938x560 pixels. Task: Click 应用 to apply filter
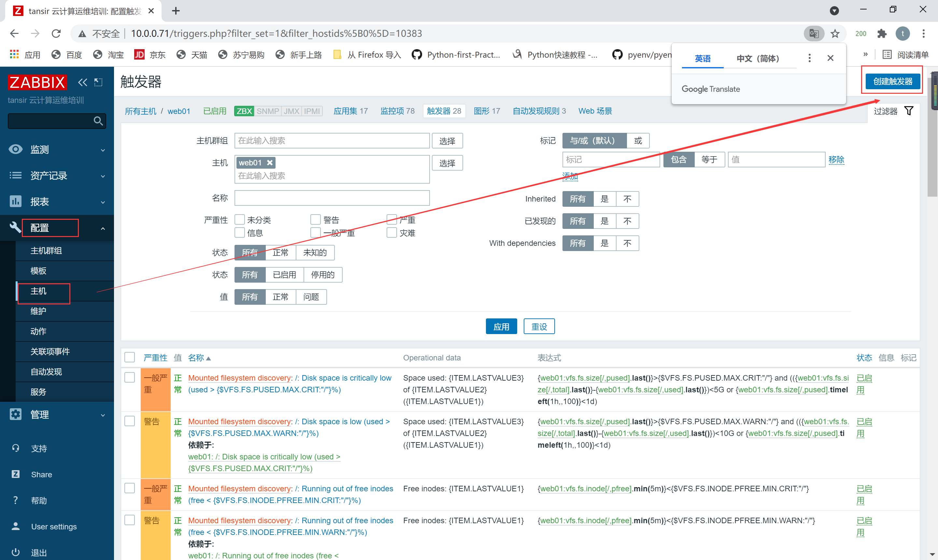[501, 327]
